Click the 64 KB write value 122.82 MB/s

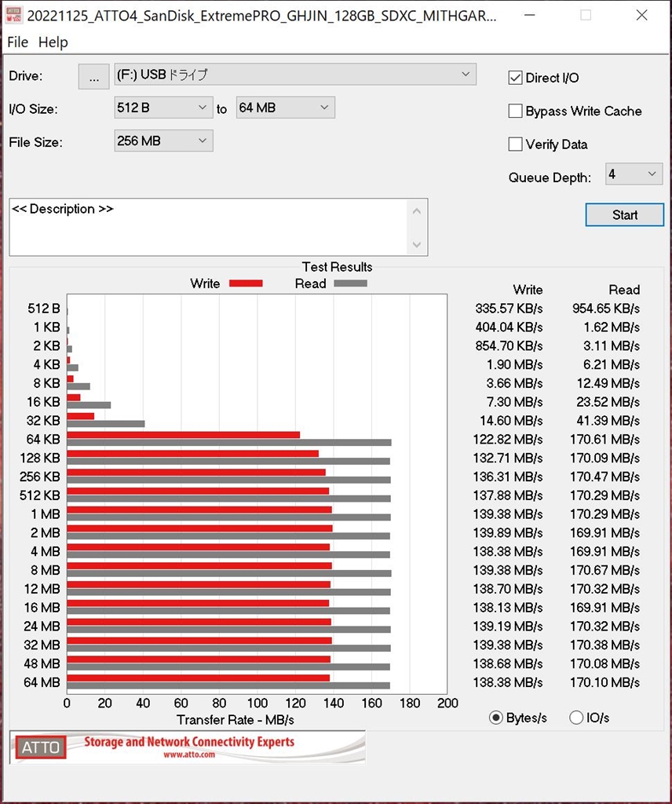(x=507, y=440)
